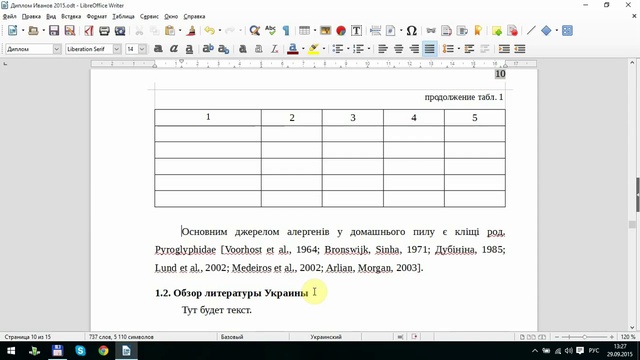640x360 pixels.
Task: Toggle formatting marks (pilcrow)
Action: (286, 31)
